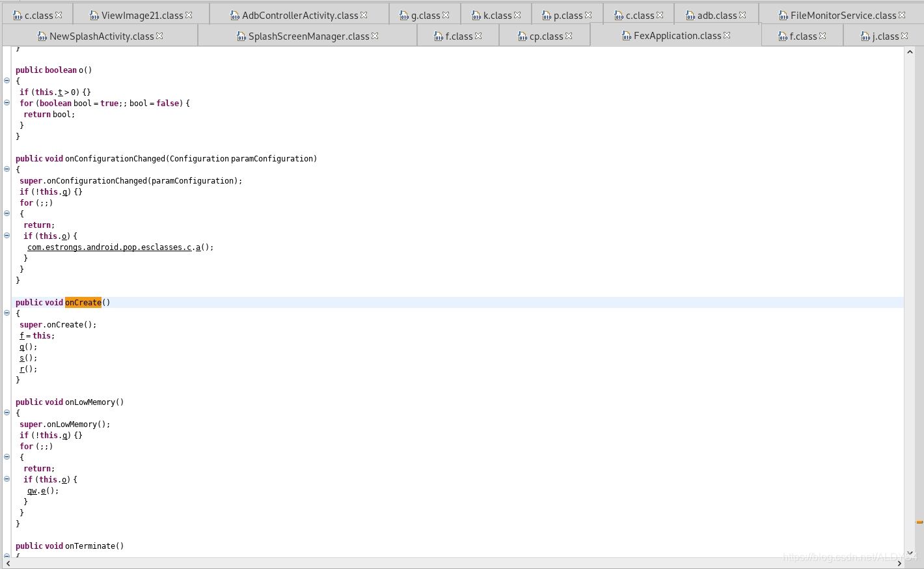
Task: Click the class file icon on k.class tab
Action: click(476, 16)
